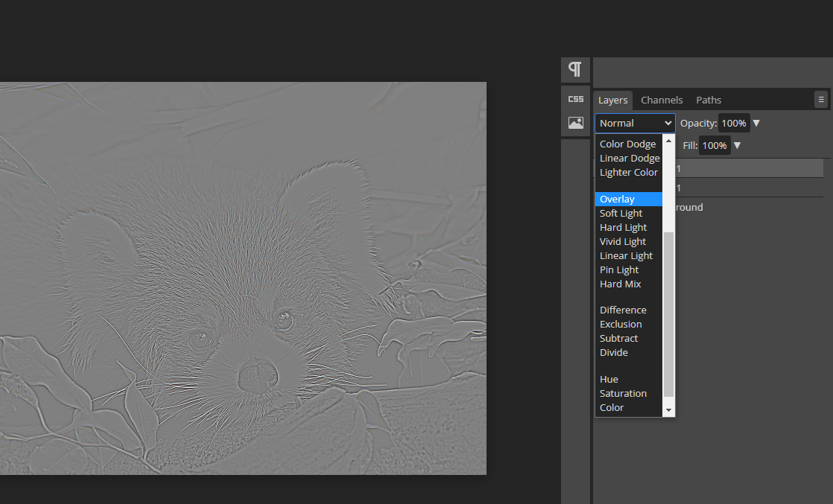This screenshot has width=833, height=504.
Task: Click the Fill value field
Action: point(714,145)
